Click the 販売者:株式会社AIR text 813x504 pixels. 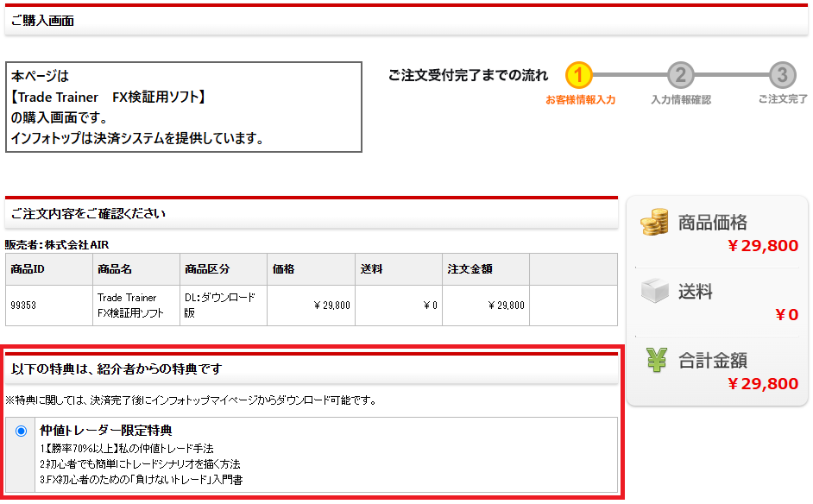click(x=57, y=245)
